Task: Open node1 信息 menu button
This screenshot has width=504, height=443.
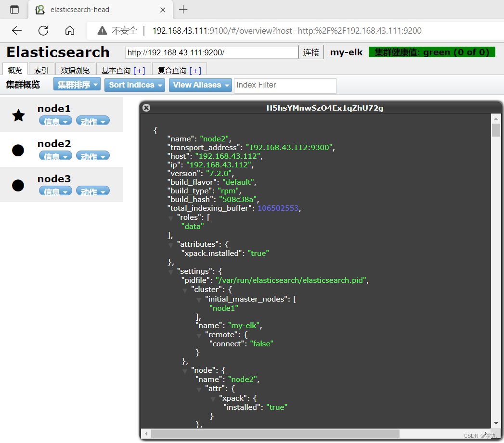Action: tap(55, 121)
